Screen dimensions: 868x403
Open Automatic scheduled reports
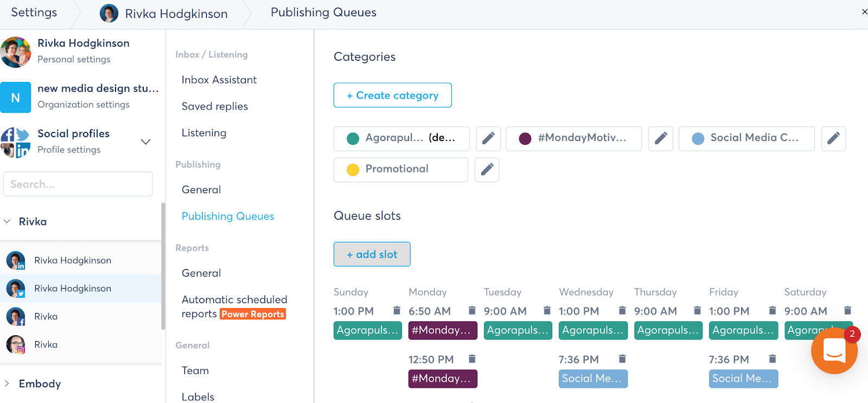(x=234, y=306)
